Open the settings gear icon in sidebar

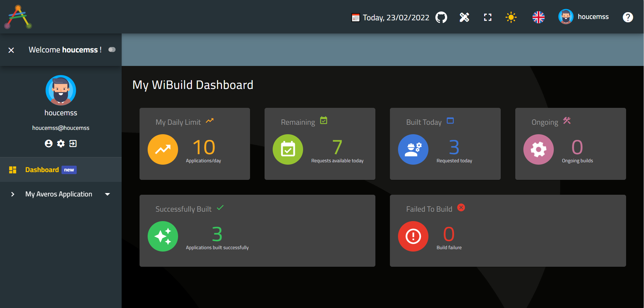pos(61,144)
